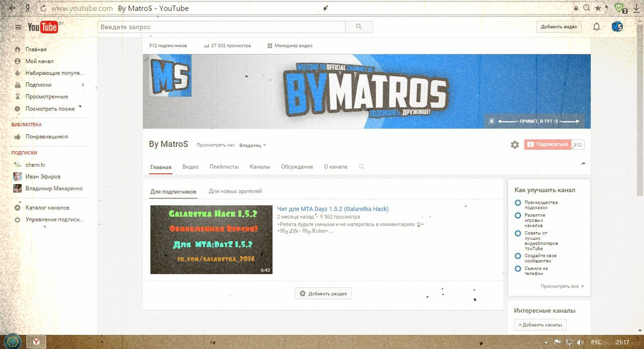
Task: Click the Yandex browser taskbar icon
Action: (x=36, y=342)
